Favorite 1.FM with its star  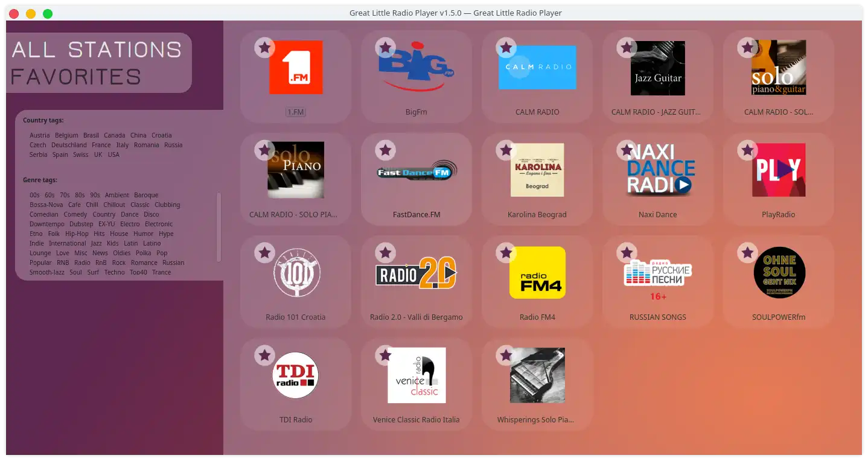click(264, 47)
